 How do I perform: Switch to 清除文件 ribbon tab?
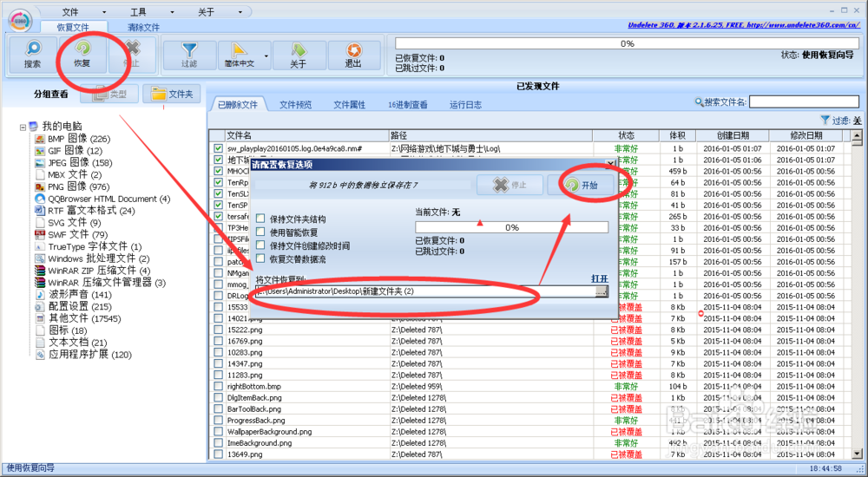(x=143, y=27)
